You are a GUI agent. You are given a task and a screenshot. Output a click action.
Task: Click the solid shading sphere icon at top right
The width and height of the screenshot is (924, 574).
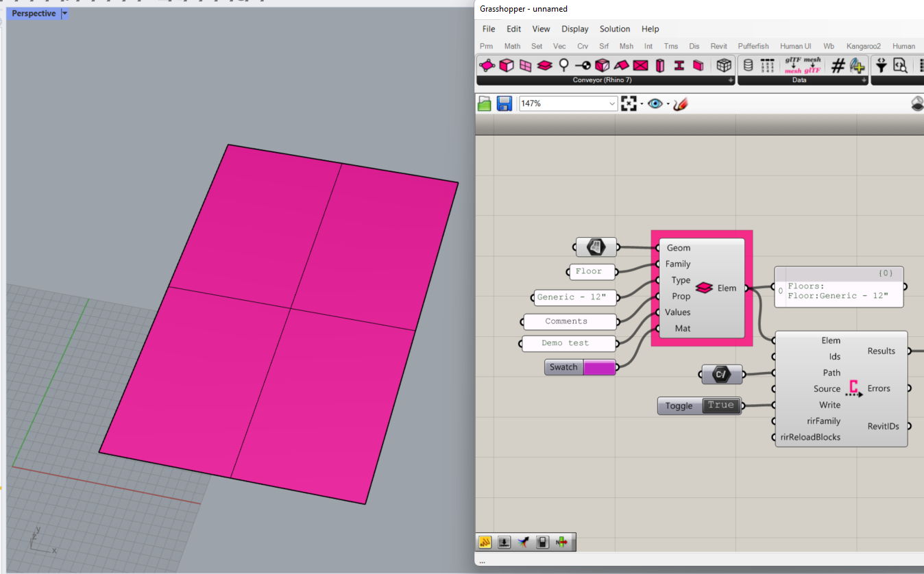tap(916, 103)
